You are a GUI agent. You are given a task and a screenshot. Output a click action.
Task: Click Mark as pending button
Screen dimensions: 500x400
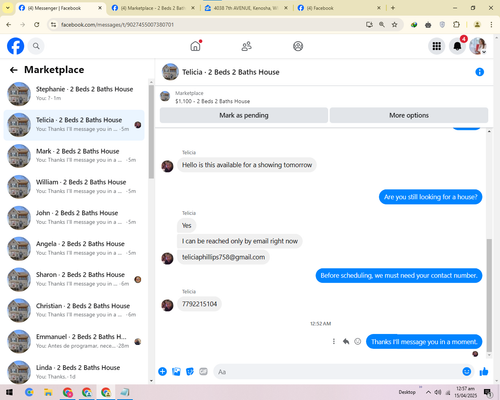[244, 115]
